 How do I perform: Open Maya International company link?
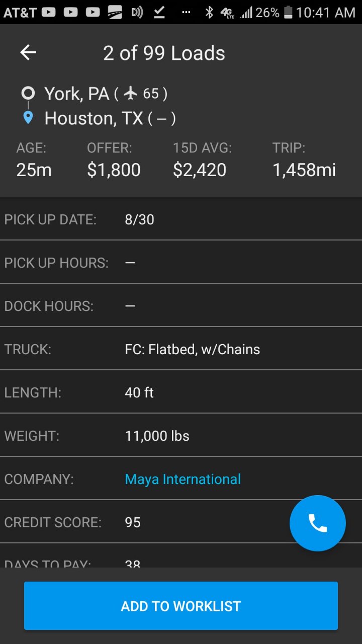tap(183, 479)
